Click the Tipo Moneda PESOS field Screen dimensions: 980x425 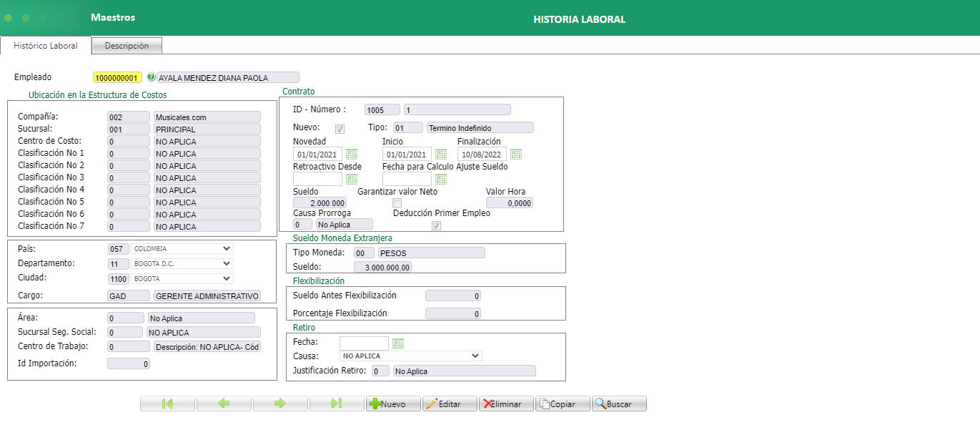tap(432, 253)
